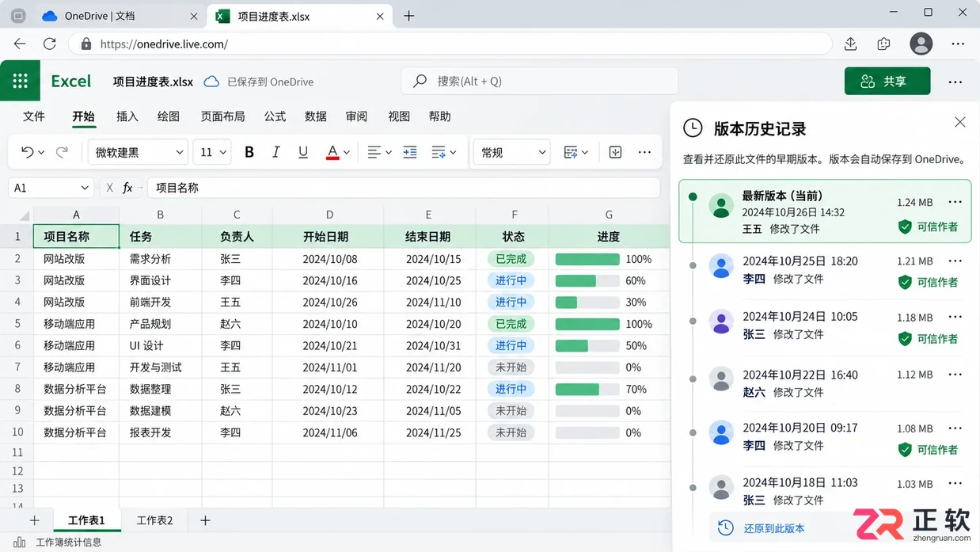The width and height of the screenshot is (980, 552).
Task: Open the 绘图 ribbon tab
Action: [x=169, y=116]
